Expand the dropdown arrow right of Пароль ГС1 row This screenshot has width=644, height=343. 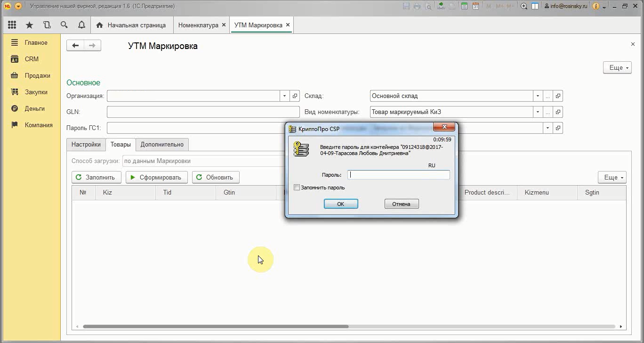point(547,128)
